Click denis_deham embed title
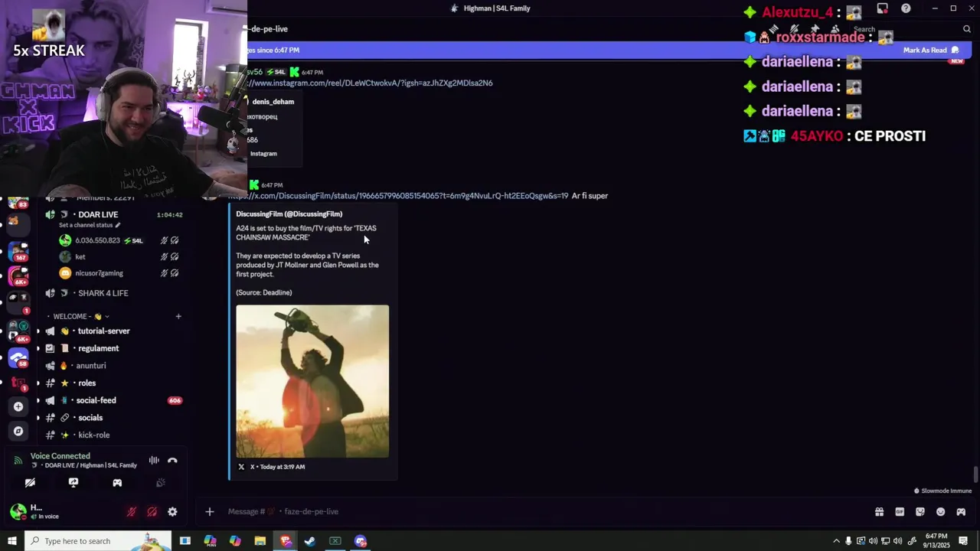980x551 pixels. (x=273, y=102)
